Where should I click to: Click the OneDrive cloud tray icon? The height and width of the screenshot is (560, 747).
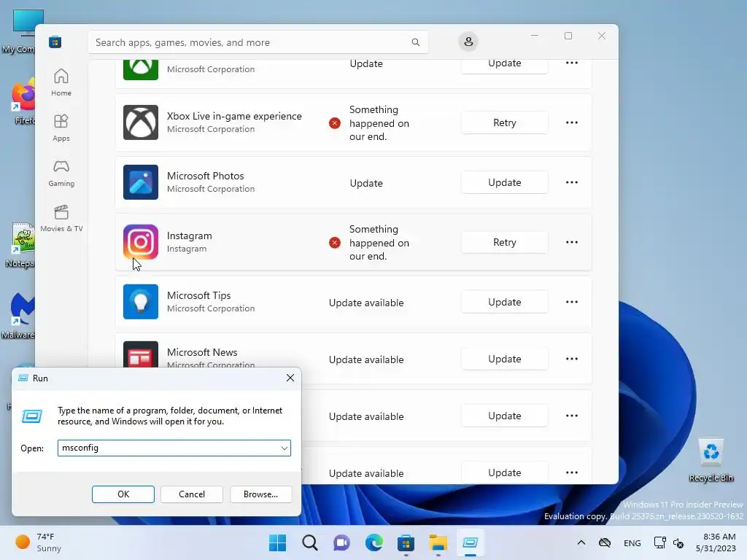[605, 542]
